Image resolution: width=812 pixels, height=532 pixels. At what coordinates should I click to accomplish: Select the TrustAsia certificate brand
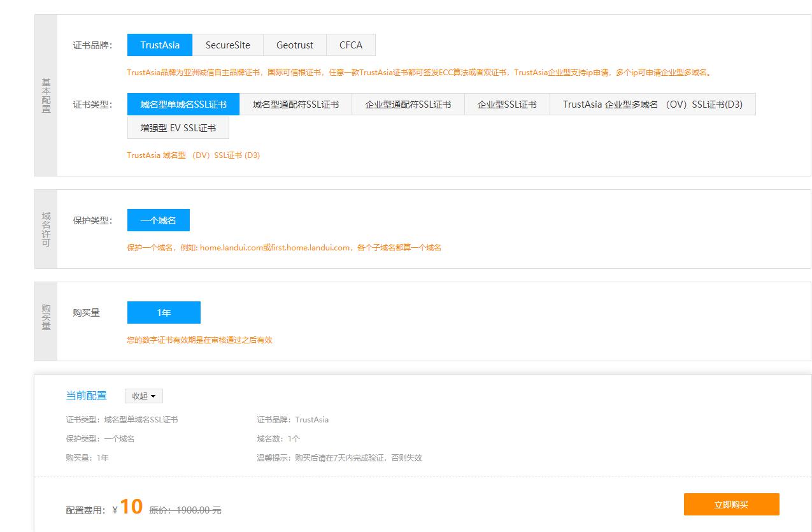click(x=160, y=45)
